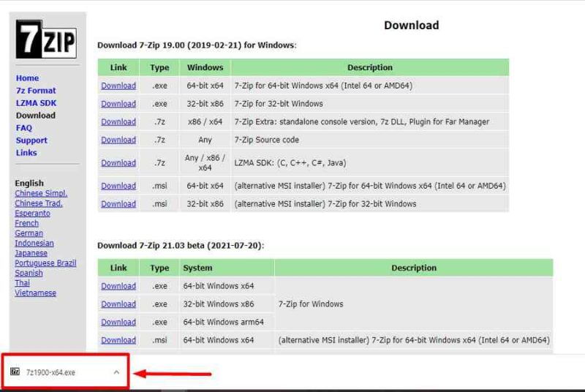Switch language to Thai
Image resolution: width=585 pixels, height=392 pixels.
[x=22, y=283]
